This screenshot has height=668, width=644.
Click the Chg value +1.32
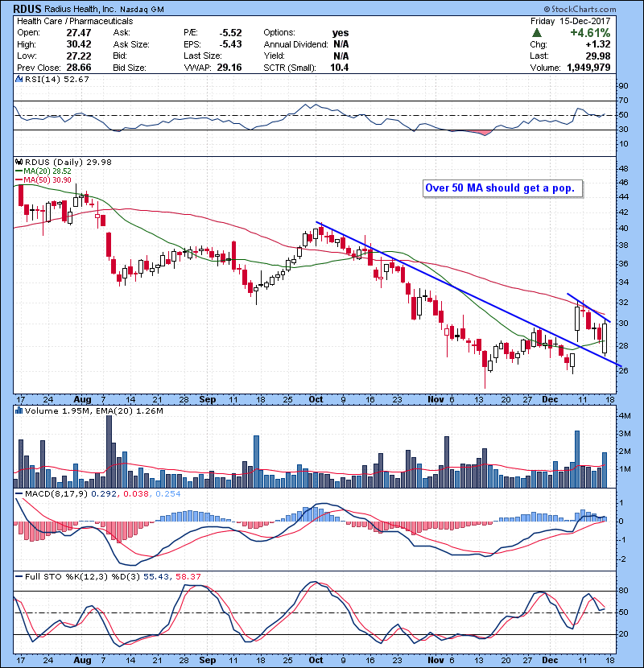pyautogui.click(x=598, y=44)
